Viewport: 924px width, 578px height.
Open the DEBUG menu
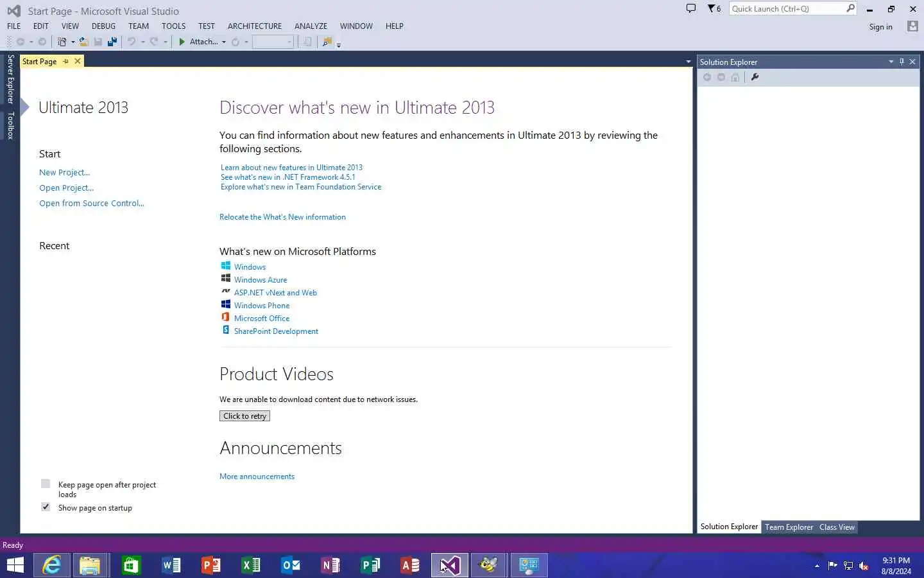(103, 26)
